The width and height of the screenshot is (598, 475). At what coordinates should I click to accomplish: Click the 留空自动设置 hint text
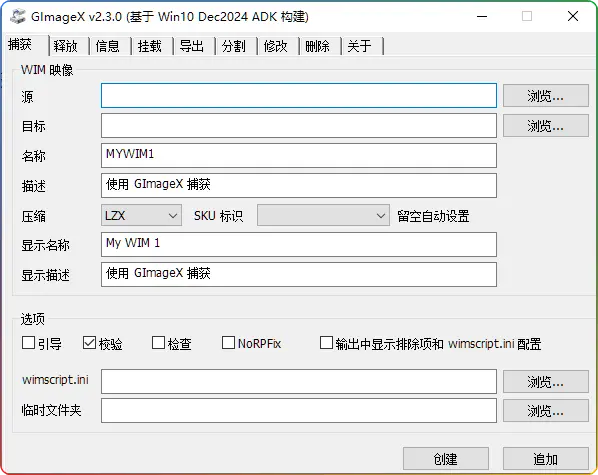click(x=433, y=216)
